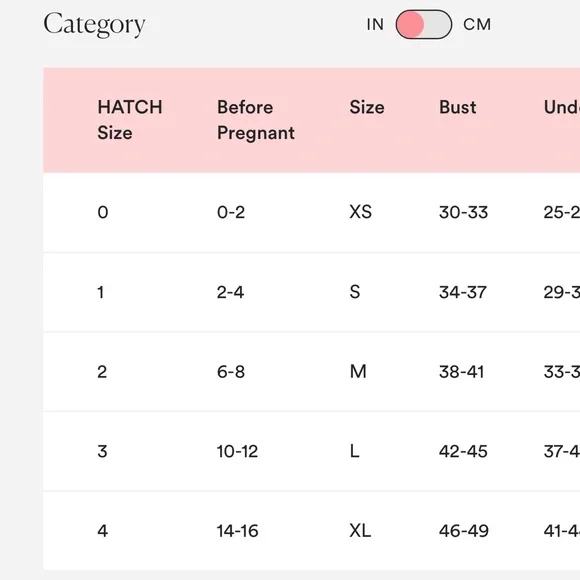
Task: Click bust measurement 46-49
Action: pyautogui.click(x=464, y=531)
